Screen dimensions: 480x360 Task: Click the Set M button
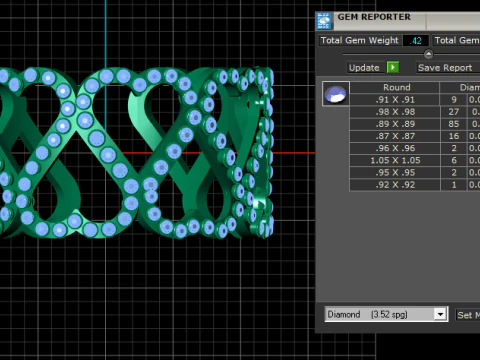click(x=468, y=315)
